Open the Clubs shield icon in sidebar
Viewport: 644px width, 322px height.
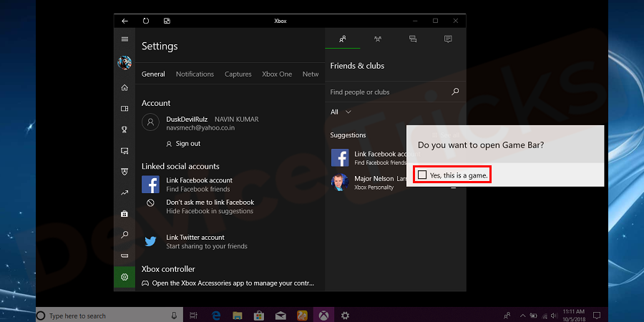point(125,172)
